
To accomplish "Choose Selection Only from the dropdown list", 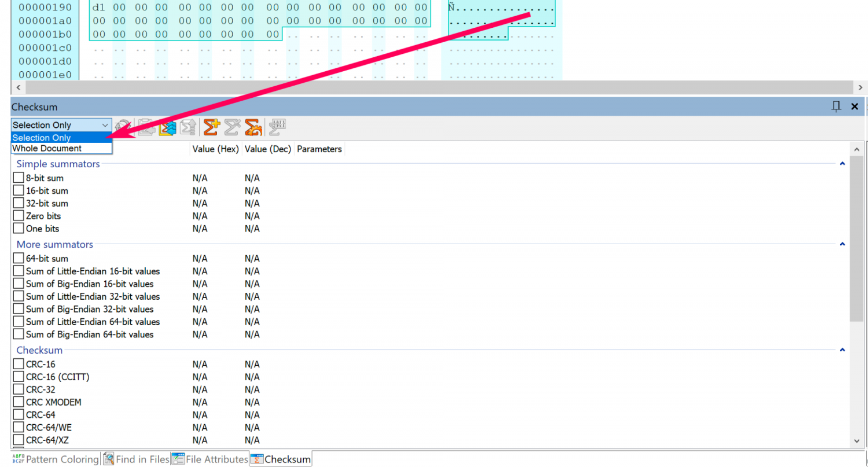I will [61, 138].
